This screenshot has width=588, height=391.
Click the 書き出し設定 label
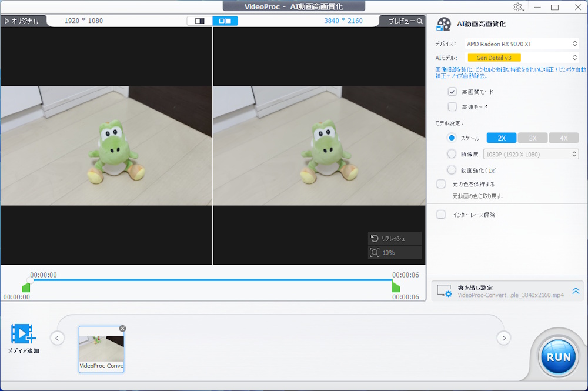coord(475,288)
